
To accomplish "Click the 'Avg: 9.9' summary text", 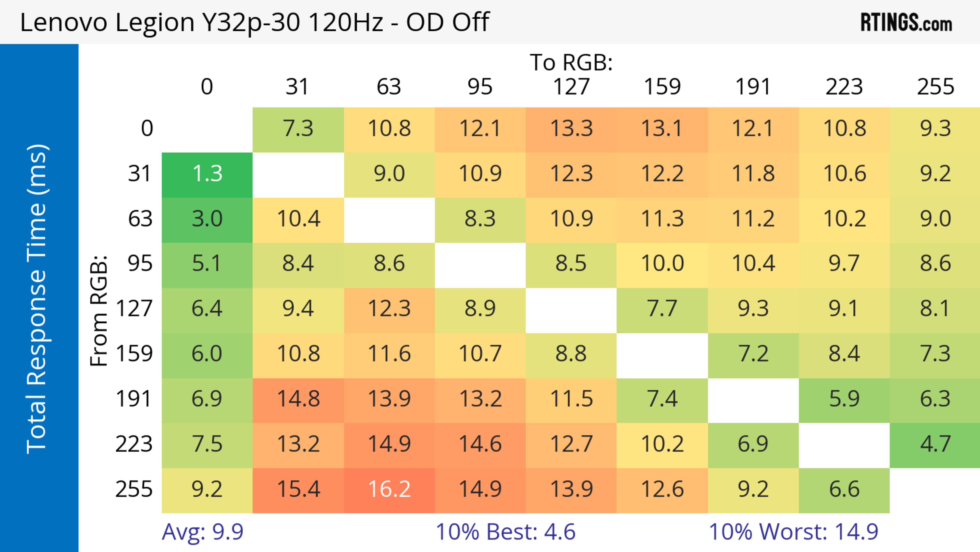I will (x=202, y=532).
